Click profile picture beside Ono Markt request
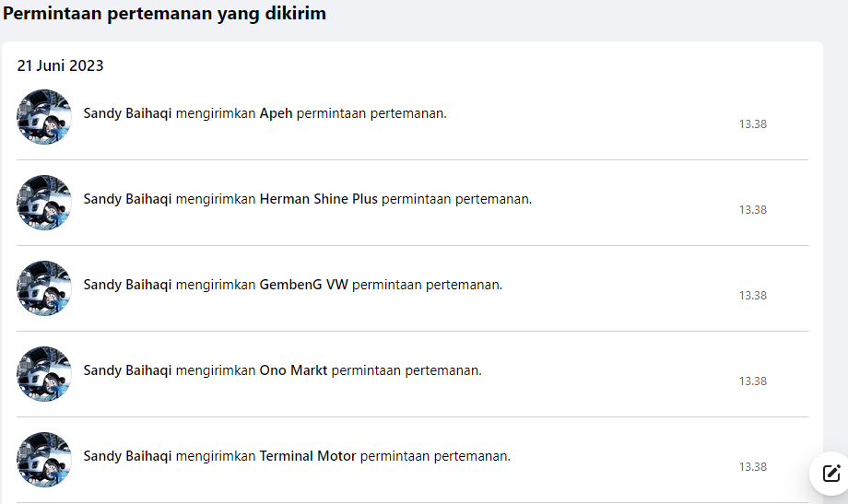This screenshot has width=848, height=504. point(44,374)
